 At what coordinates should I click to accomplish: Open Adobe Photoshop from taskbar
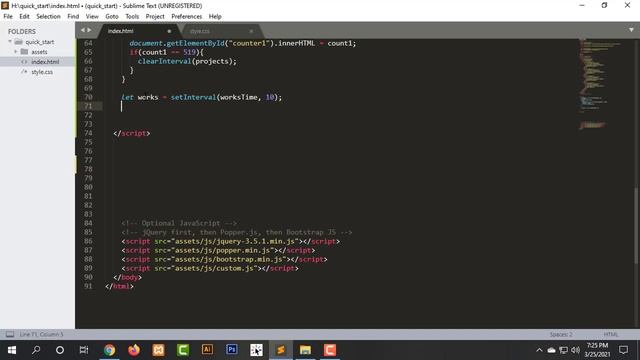(x=231, y=350)
